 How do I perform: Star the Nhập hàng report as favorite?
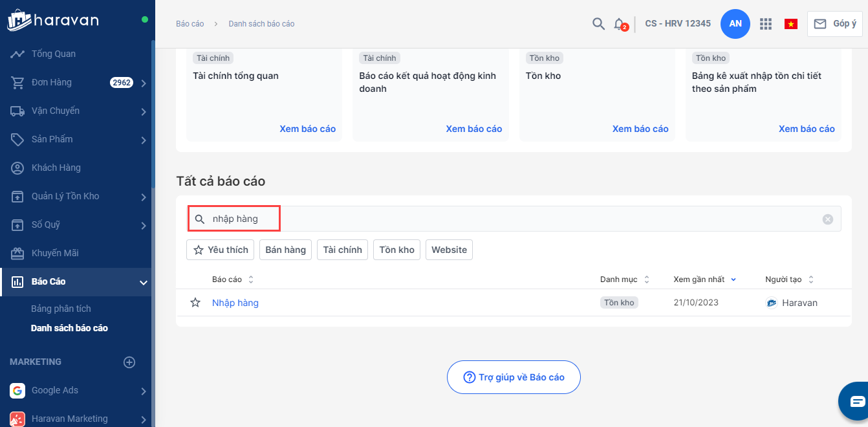coord(195,303)
